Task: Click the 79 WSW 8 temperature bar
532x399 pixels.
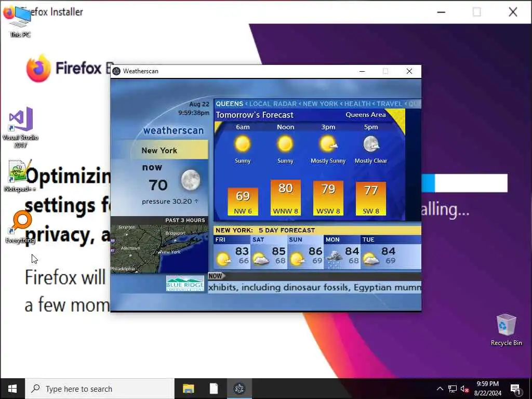Action: coord(328,198)
